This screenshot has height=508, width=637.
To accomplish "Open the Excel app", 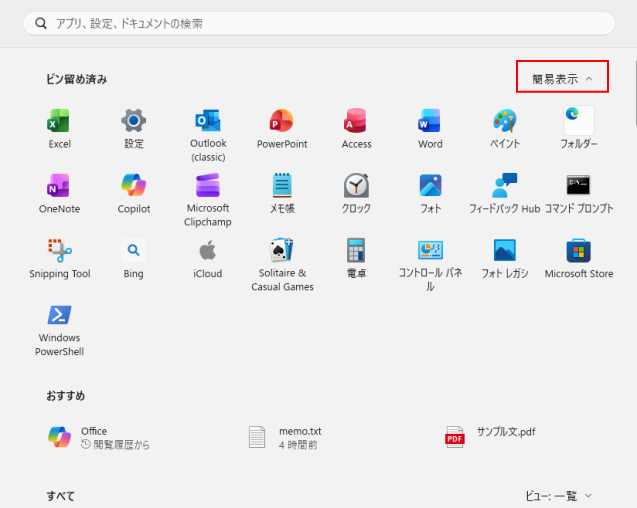I will coord(59,129).
